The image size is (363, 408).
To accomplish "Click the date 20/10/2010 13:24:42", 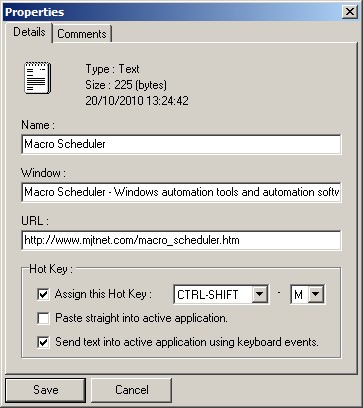I will [137, 101].
